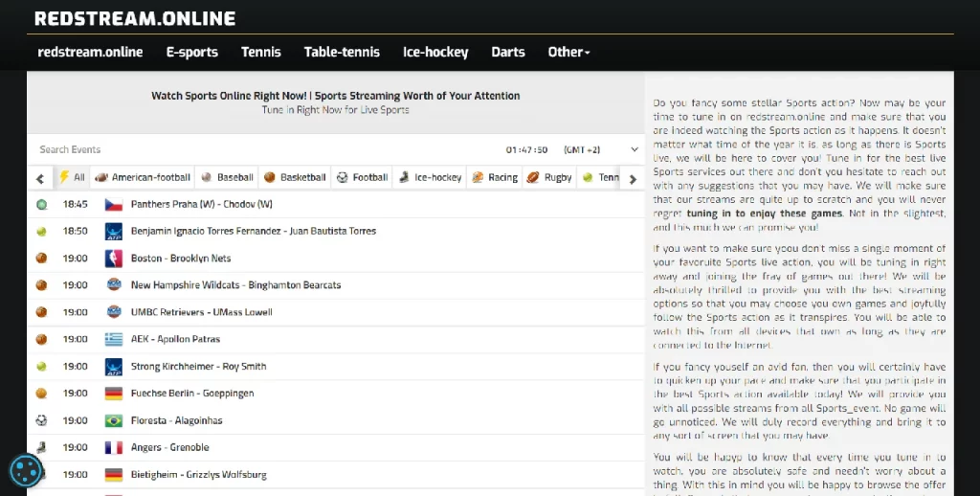Open the cookie settings round button
Image resolution: width=980 pixels, height=496 pixels.
pyautogui.click(x=26, y=470)
